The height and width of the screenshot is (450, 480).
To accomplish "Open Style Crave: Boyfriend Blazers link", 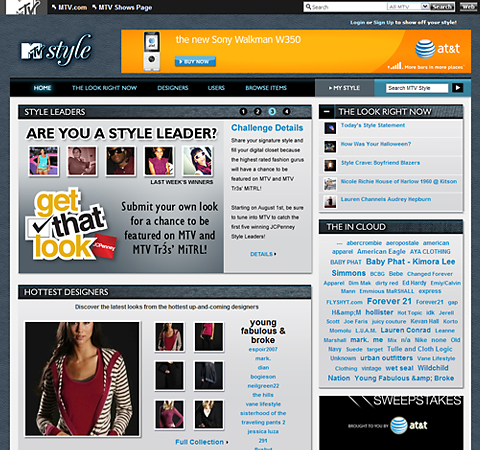I will point(380,163).
